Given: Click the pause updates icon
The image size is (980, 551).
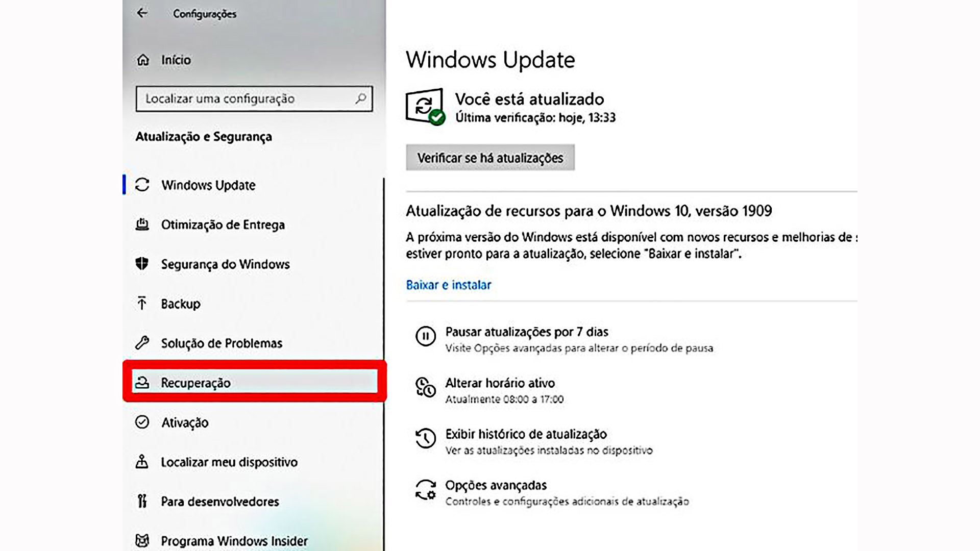Looking at the screenshot, I should point(425,336).
